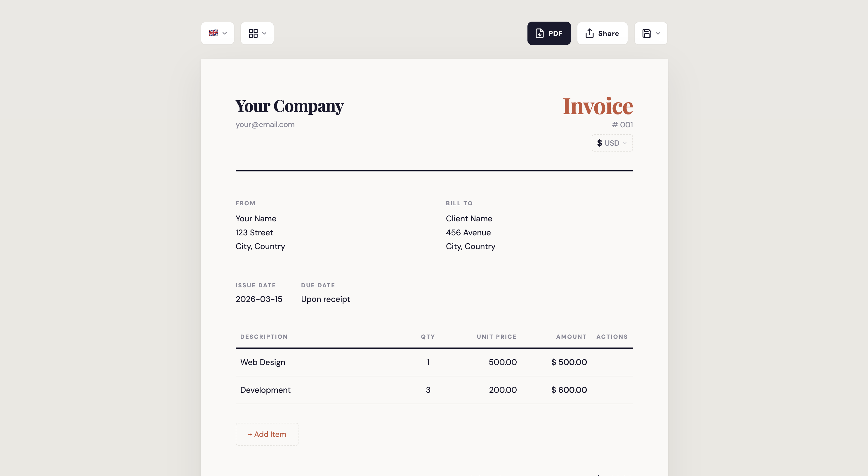Screen dimensions: 868x476
Task: Edit the 500.00 unit price
Action: pyautogui.click(x=502, y=362)
